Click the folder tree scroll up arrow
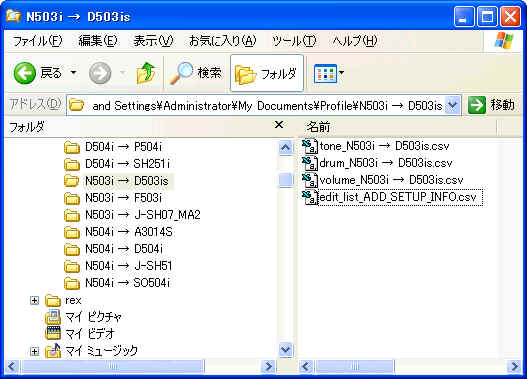The height and width of the screenshot is (379, 527). coord(285,148)
